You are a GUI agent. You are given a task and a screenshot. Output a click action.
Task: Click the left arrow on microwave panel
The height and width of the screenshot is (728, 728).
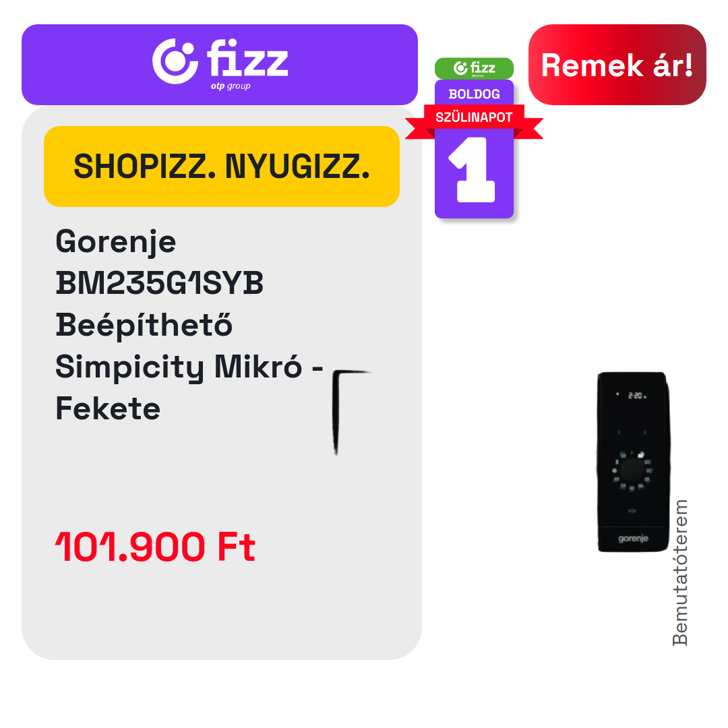click(619, 432)
